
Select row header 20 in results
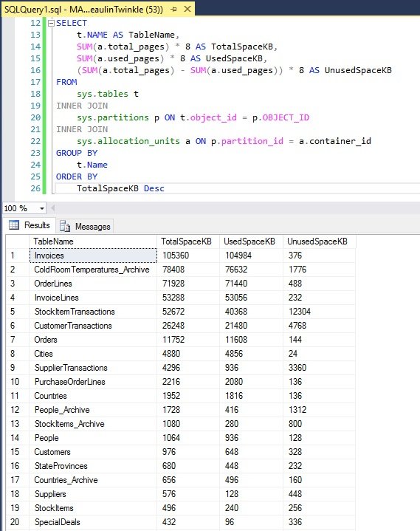click(x=18, y=522)
